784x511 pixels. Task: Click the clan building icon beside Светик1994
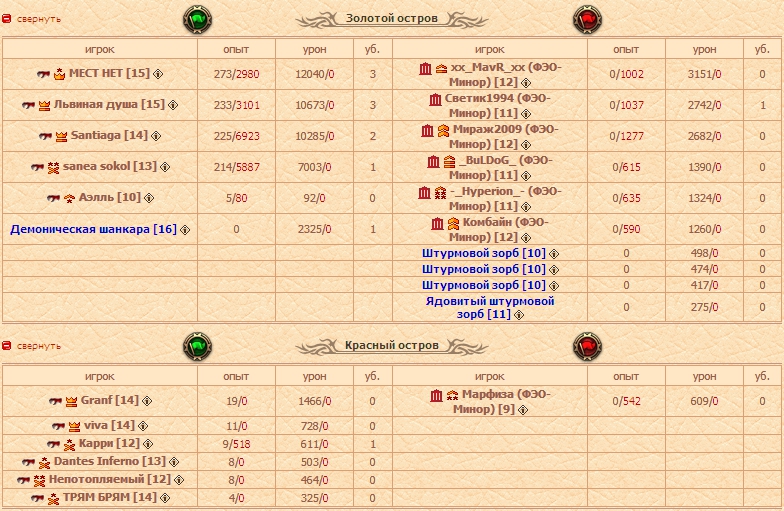point(436,100)
